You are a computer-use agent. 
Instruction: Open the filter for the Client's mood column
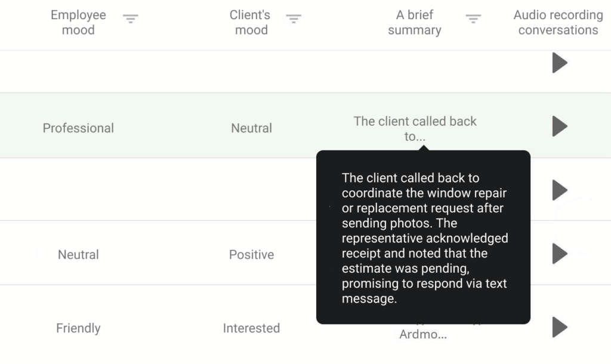tap(294, 18)
